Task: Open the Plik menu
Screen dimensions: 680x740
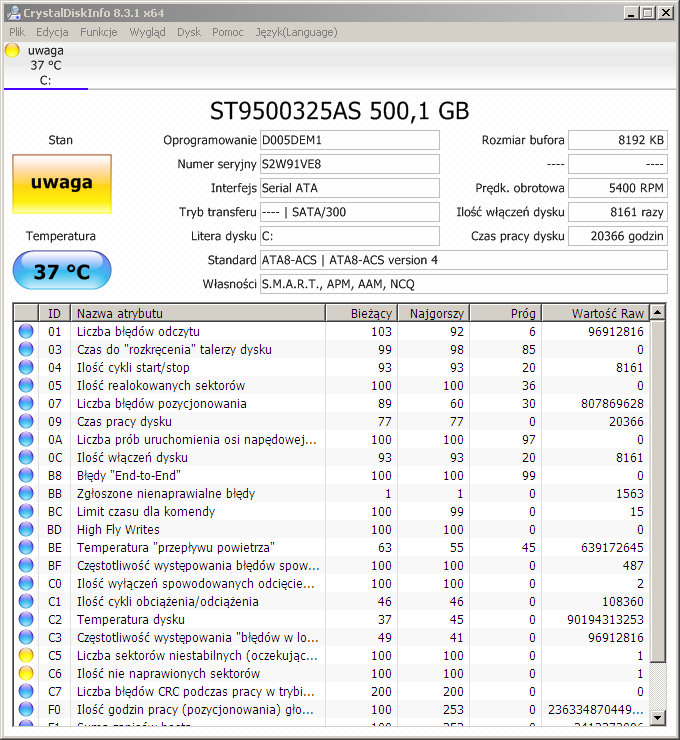Action: (17, 32)
